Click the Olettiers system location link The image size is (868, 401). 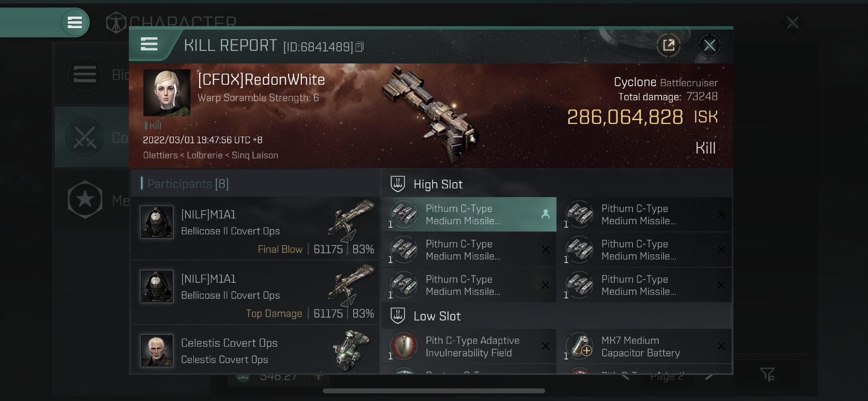point(160,155)
